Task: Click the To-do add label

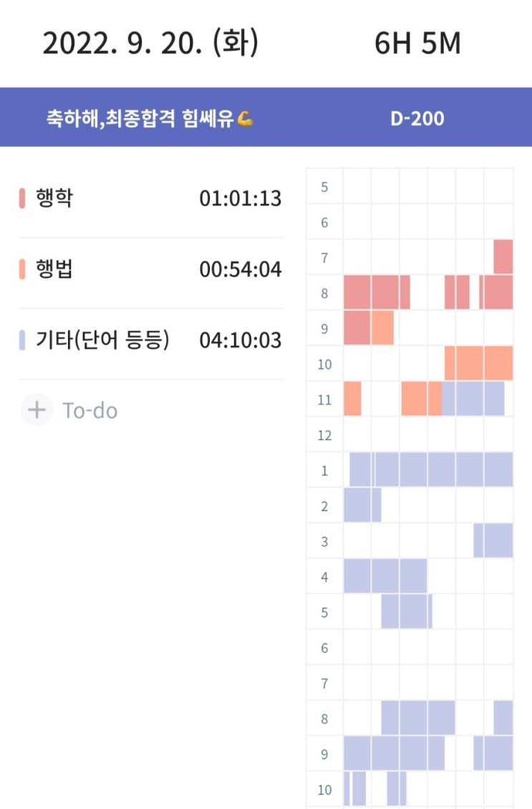Action: [90, 411]
